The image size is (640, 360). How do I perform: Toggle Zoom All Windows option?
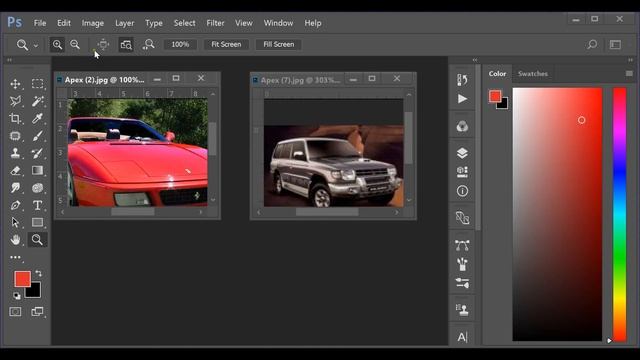pos(126,44)
